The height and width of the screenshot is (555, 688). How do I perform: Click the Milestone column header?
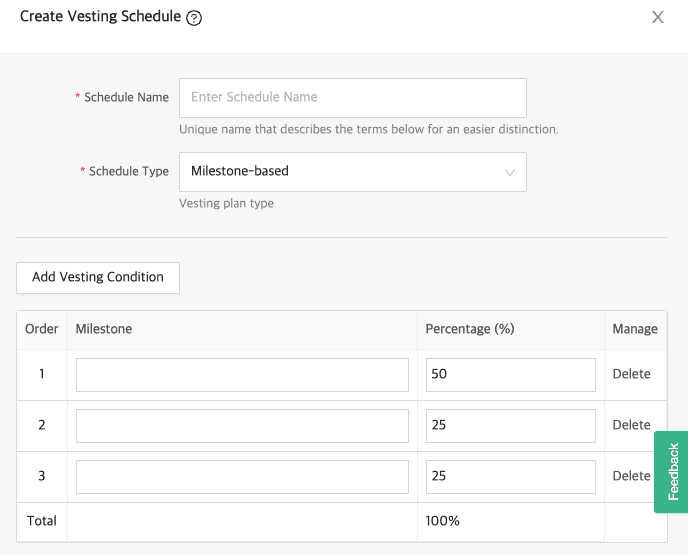[x=104, y=329]
